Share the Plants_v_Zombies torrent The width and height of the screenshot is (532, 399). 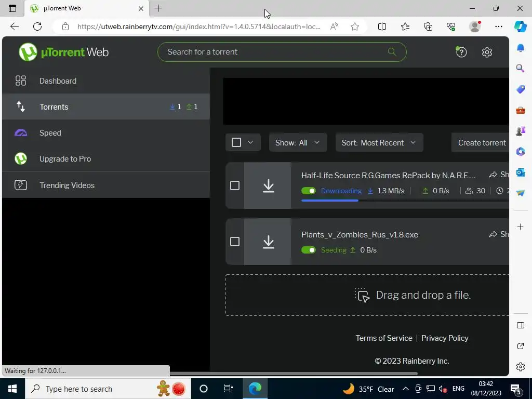(499, 234)
